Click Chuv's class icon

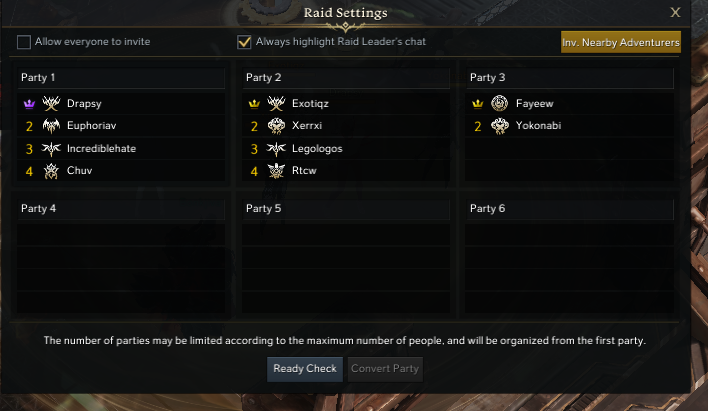pos(52,171)
